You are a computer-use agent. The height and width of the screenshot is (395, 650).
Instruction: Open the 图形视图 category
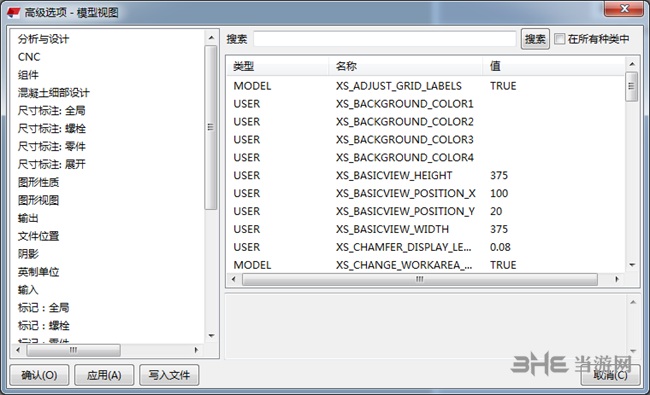point(39,200)
